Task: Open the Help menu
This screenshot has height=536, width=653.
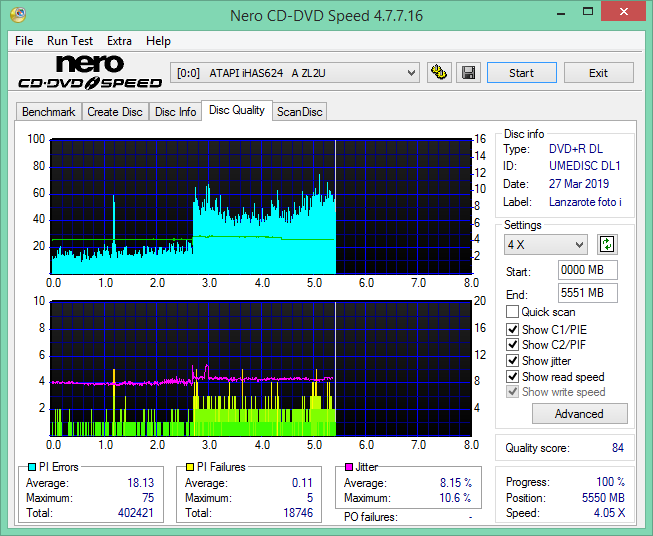Action: click(158, 41)
